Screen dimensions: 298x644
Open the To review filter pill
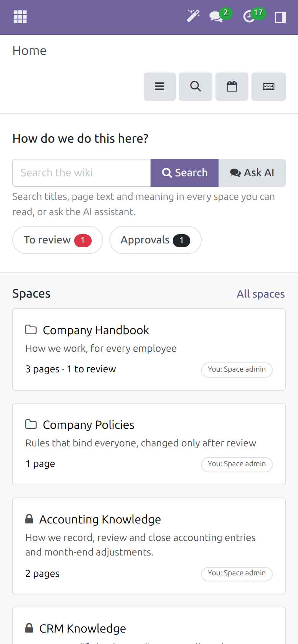pos(58,240)
